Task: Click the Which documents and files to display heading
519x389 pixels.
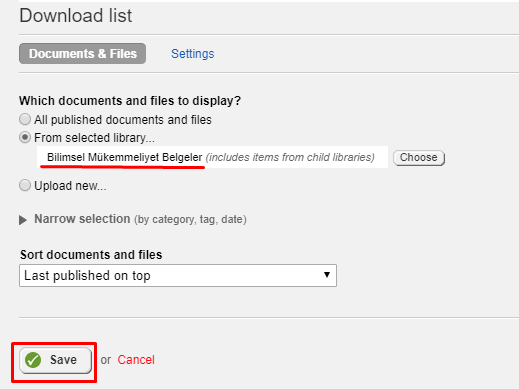Action: (130, 101)
